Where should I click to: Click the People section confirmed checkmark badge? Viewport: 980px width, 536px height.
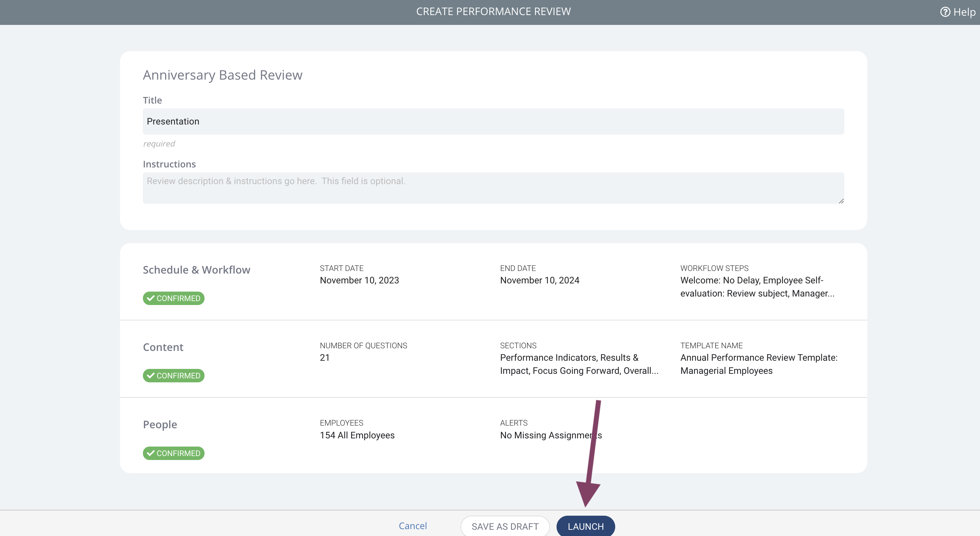pyautogui.click(x=173, y=453)
